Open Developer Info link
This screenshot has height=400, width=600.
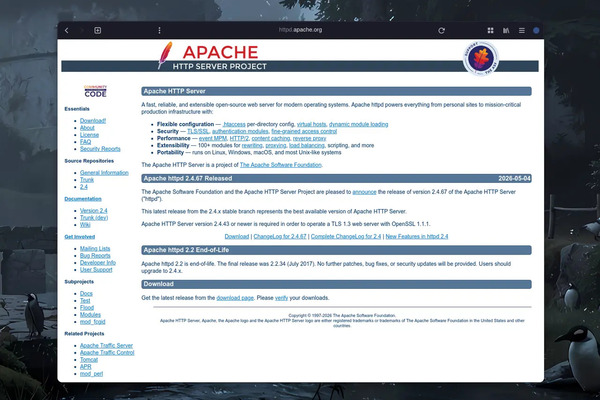pos(98,263)
